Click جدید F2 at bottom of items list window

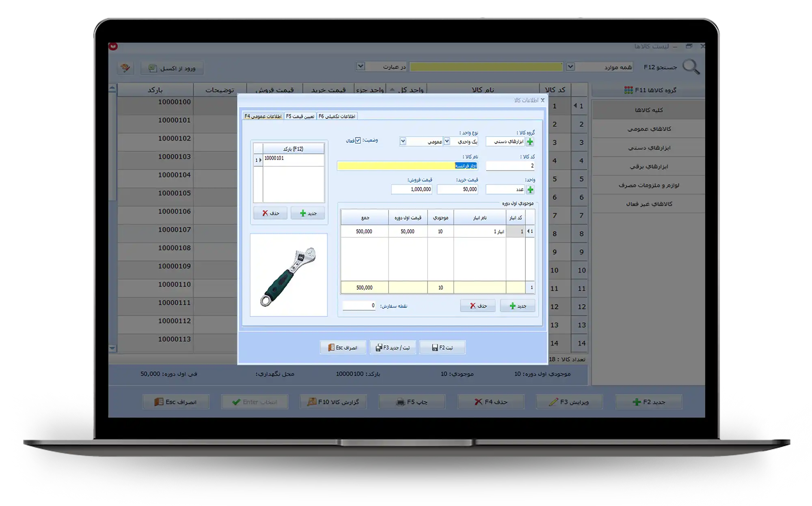[648, 402]
